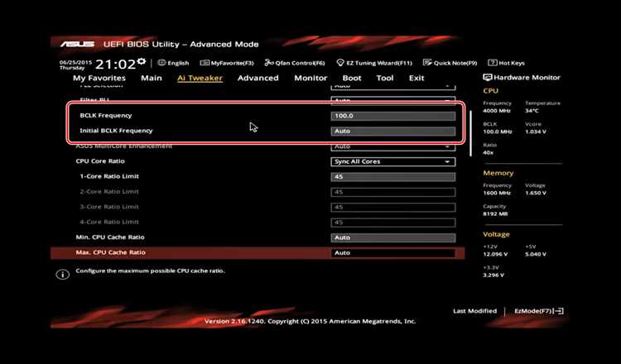Go to the Advanced tab

[258, 78]
